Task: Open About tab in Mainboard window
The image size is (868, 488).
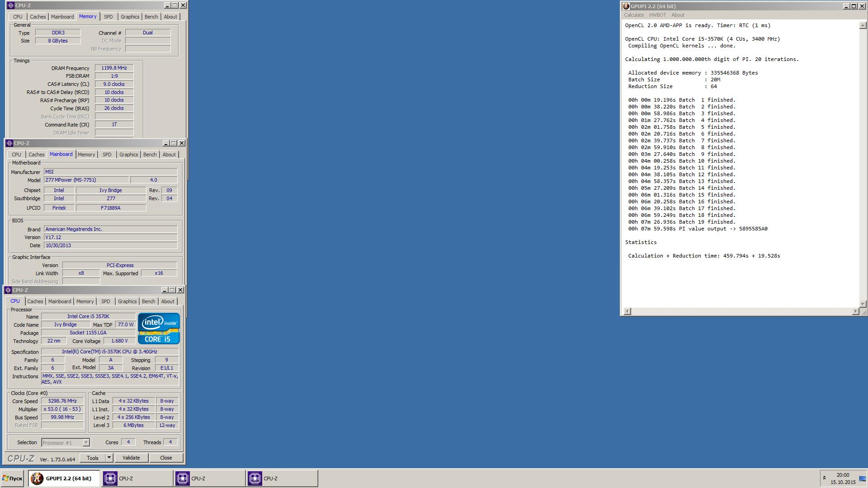Action: pos(169,155)
